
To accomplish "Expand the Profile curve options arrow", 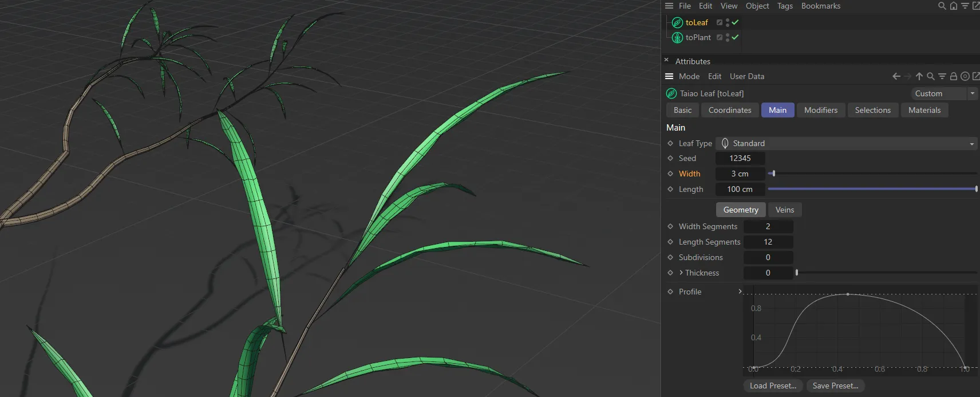I will (740, 292).
